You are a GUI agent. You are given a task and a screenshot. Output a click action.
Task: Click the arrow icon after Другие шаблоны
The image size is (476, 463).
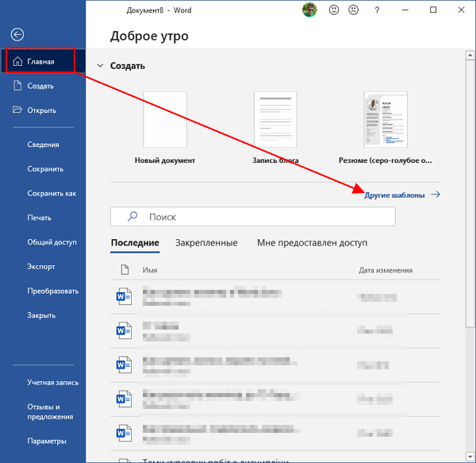coord(436,195)
